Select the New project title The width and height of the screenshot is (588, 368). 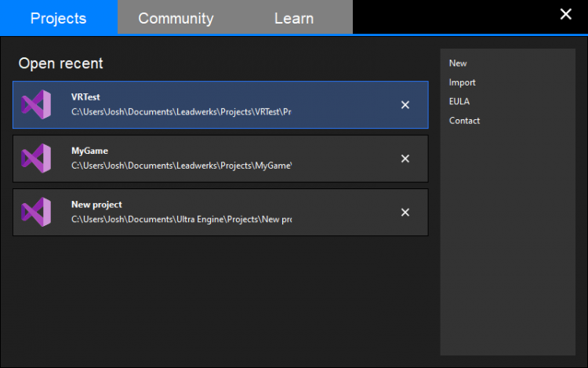(96, 204)
